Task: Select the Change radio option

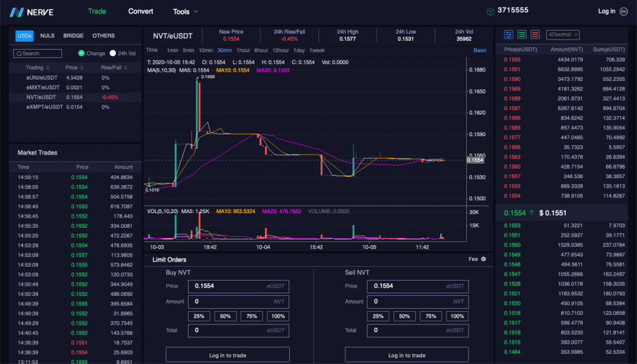Action: pyautogui.click(x=82, y=53)
